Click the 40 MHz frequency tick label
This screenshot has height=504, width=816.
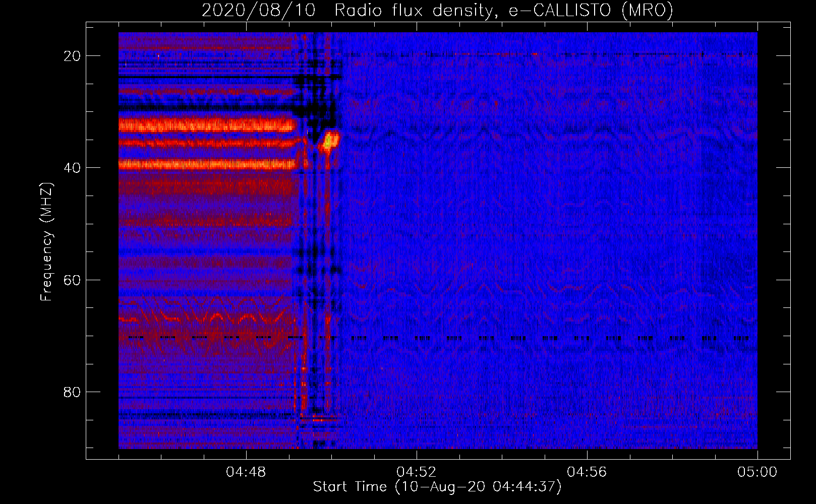pos(72,167)
